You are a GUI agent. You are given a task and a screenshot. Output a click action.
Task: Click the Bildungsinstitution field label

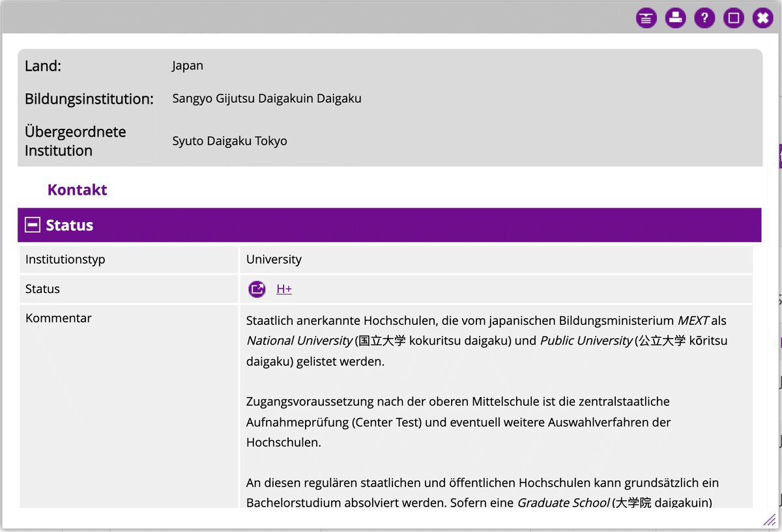point(89,99)
